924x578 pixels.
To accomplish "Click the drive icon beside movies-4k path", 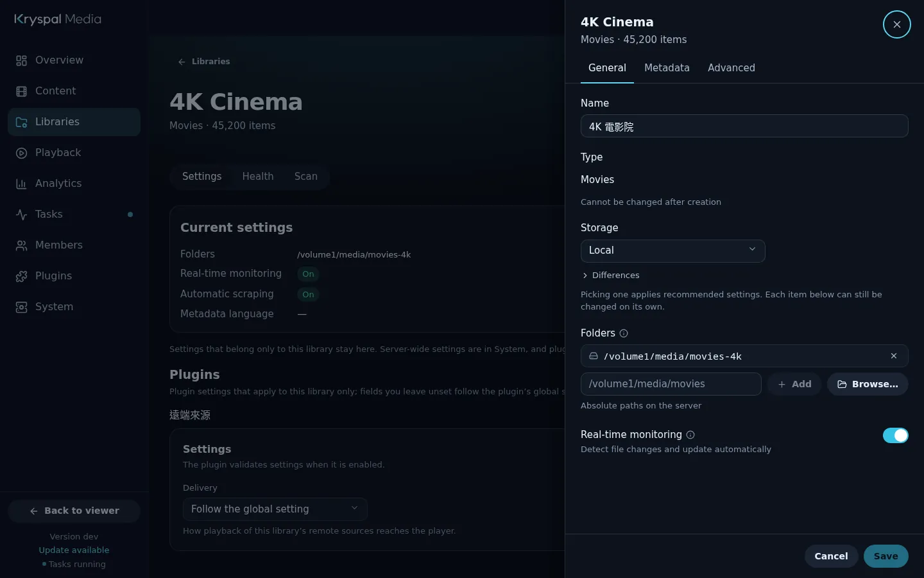I will click(594, 356).
